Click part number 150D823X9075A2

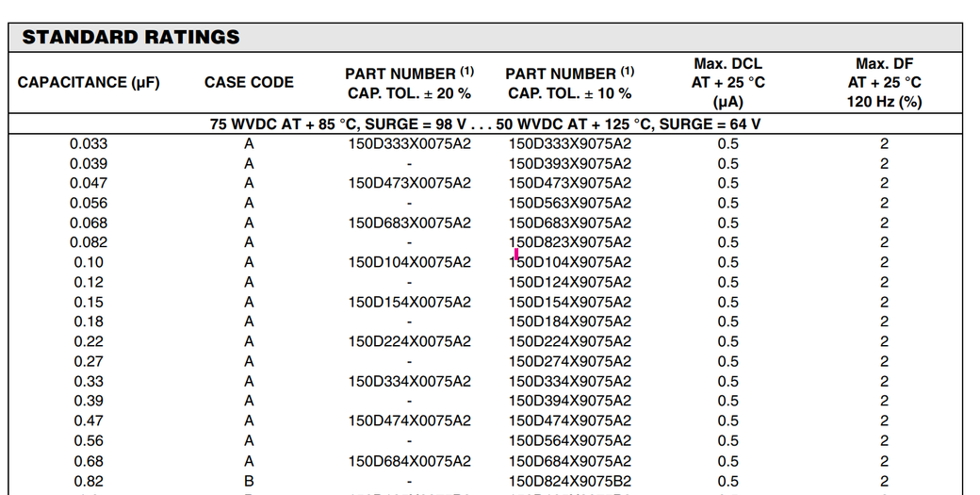point(570,242)
